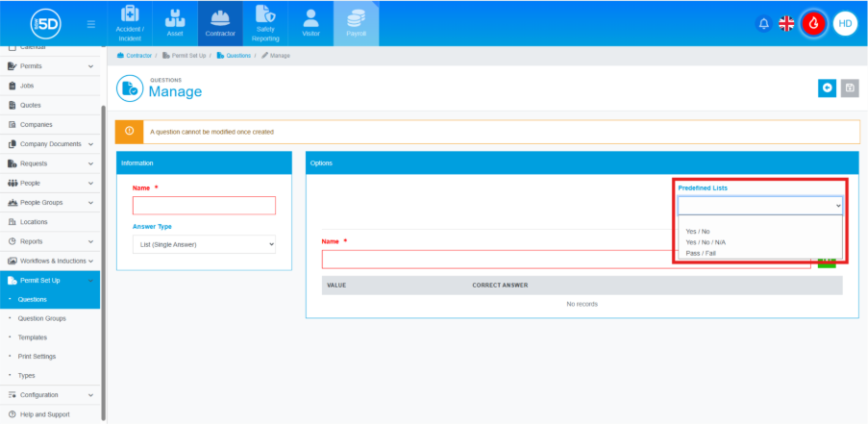868x424 pixels.
Task: Open the Accident / Incident module
Action: tap(130, 23)
